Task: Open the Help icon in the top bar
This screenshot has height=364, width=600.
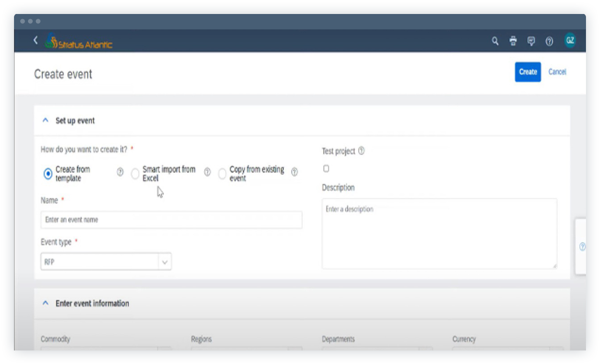Action: coord(549,41)
